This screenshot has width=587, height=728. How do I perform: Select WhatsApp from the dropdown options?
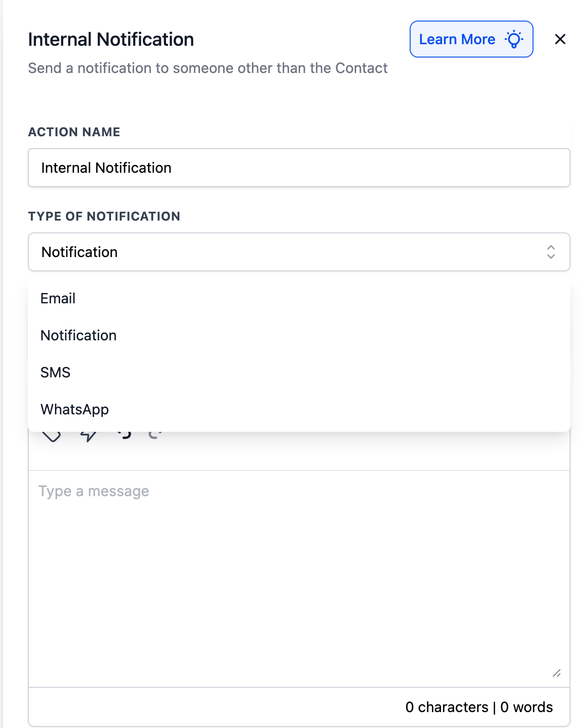coord(75,409)
